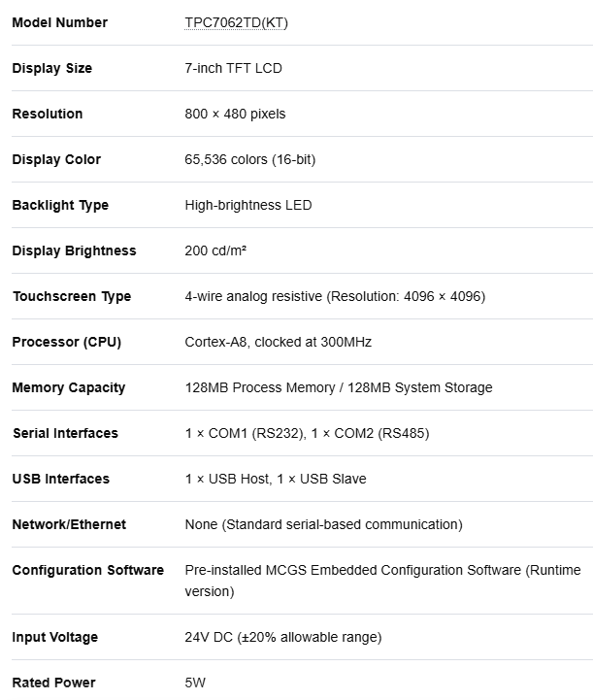The image size is (593, 700).
Task: Click the Memory Capacity label
Action: [x=69, y=387]
